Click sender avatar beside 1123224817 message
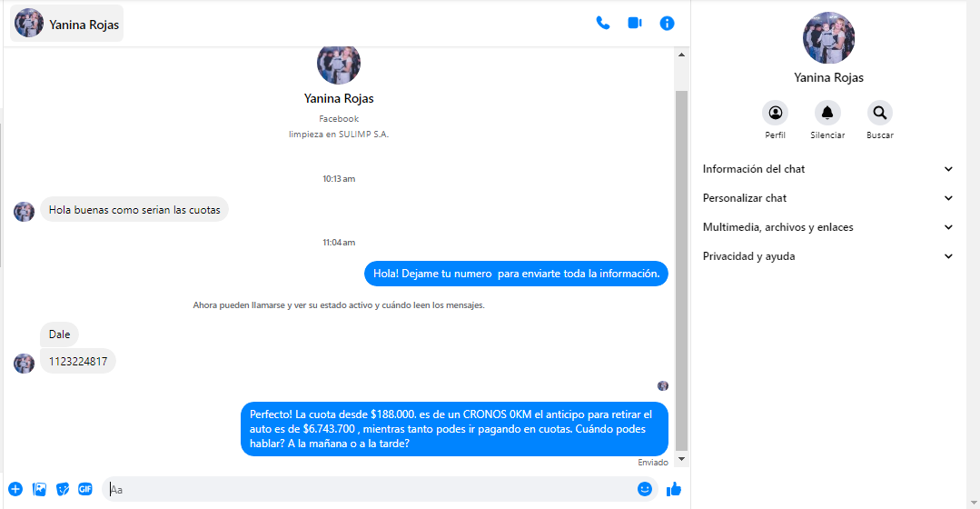Image resolution: width=980 pixels, height=509 pixels. [24, 364]
